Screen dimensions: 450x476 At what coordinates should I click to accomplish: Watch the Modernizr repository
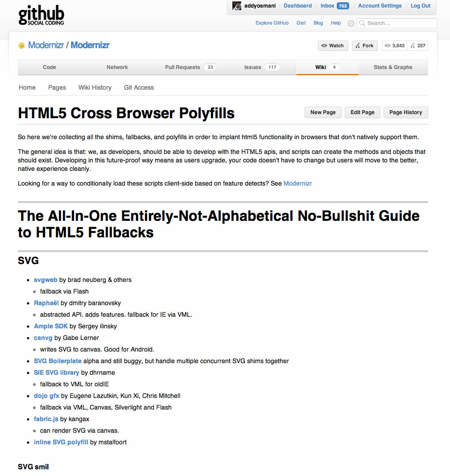333,46
